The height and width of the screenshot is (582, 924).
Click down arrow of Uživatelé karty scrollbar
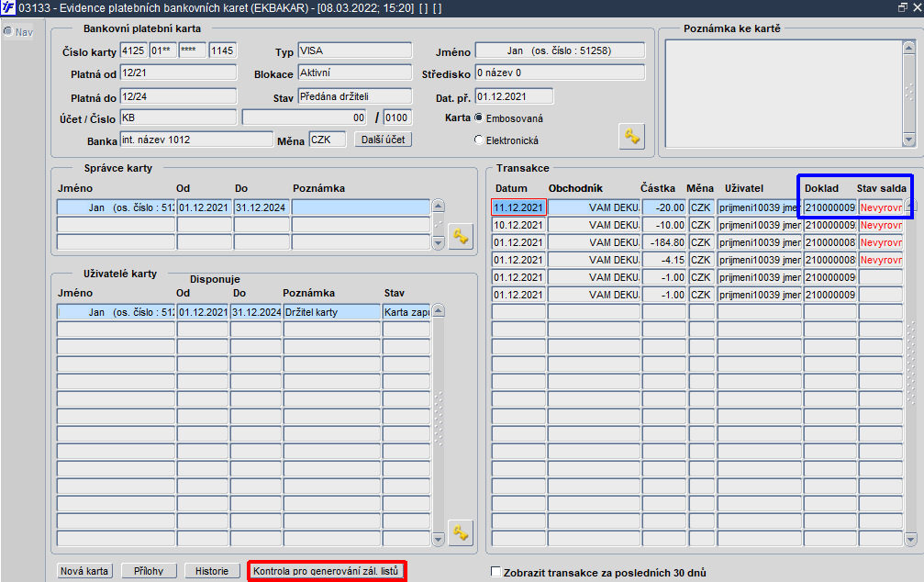click(438, 539)
